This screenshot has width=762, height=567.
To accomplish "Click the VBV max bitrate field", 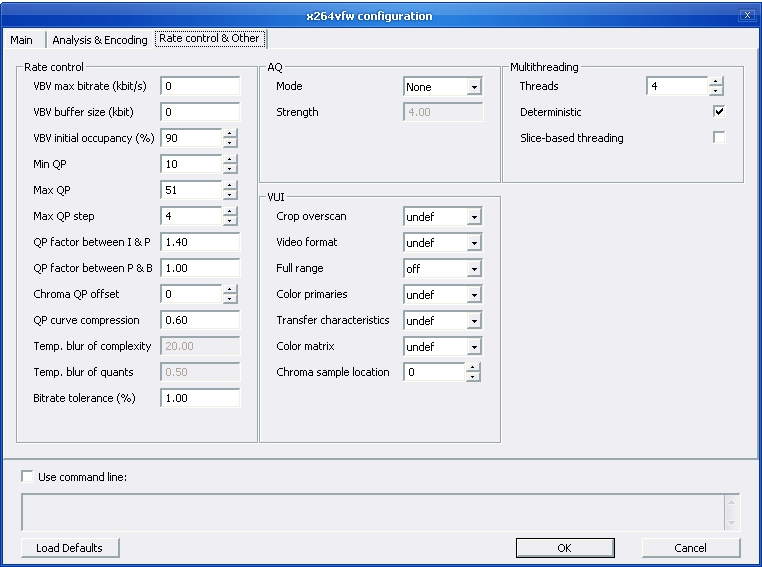I will pos(200,86).
